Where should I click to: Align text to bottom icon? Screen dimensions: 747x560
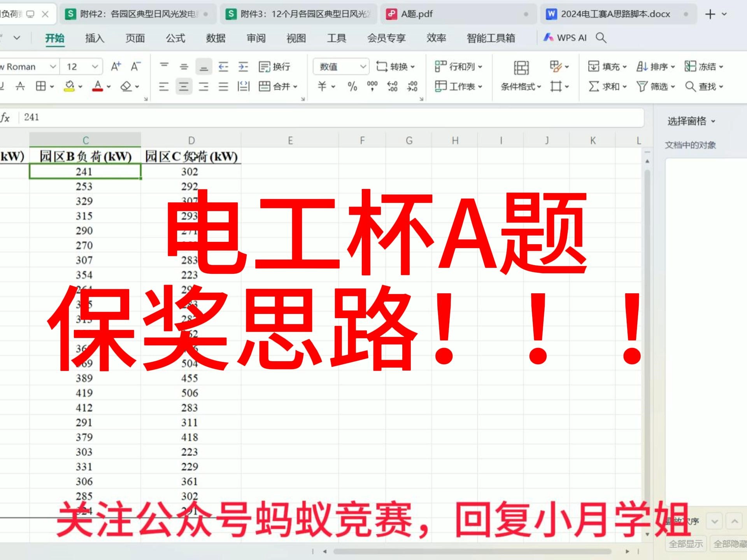pyautogui.click(x=203, y=66)
